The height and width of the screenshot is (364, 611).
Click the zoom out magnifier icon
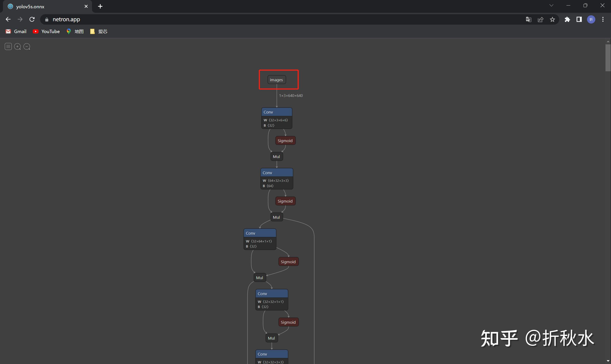(27, 46)
